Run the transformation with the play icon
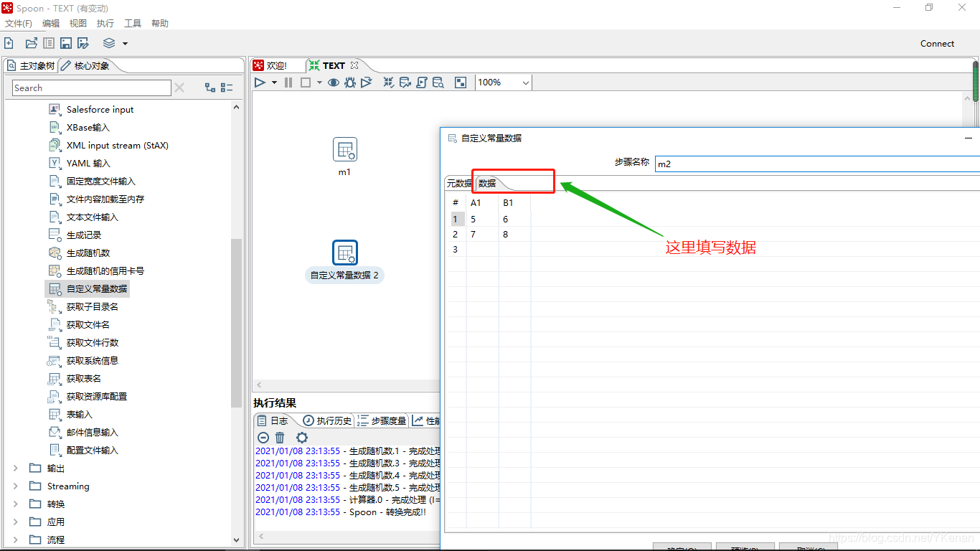 pyautogui.click(x=260, y=83)
